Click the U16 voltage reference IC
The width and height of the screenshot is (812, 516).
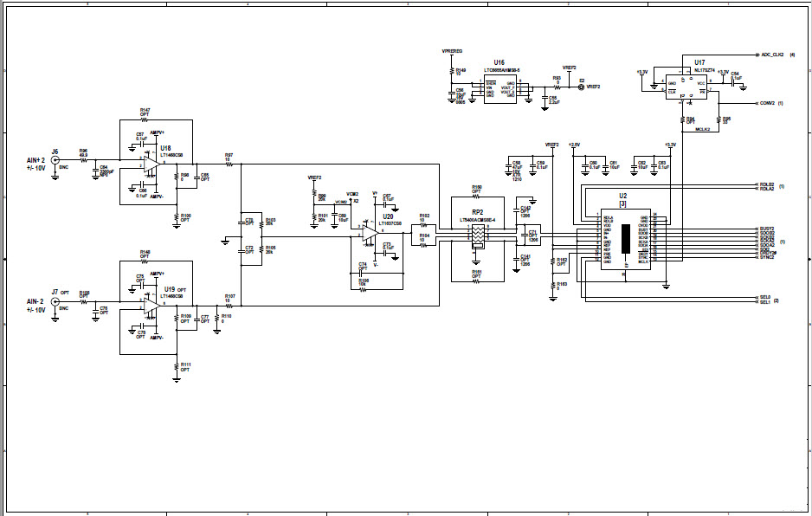coord(499,89)
